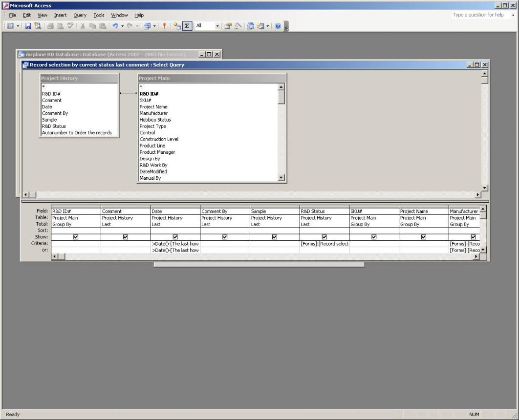Open the help question box dropdown arrow

(x=513, y=15)
